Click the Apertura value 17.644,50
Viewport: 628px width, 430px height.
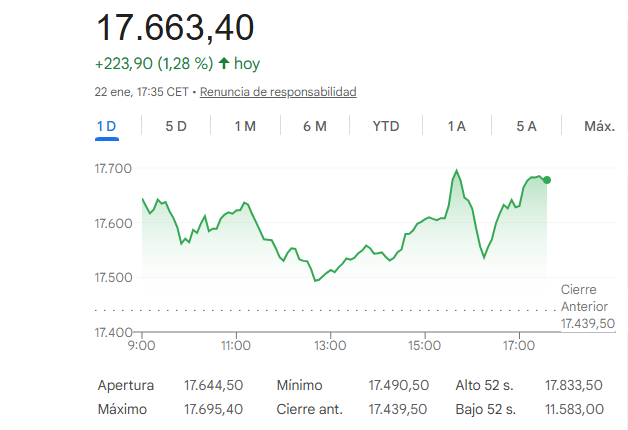[x=214, y=385]
